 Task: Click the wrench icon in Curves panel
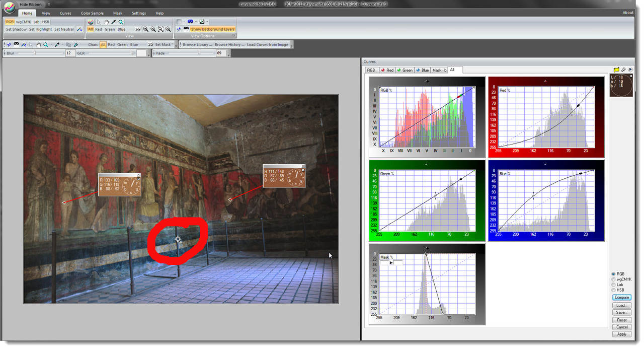(x=623, y=69)
